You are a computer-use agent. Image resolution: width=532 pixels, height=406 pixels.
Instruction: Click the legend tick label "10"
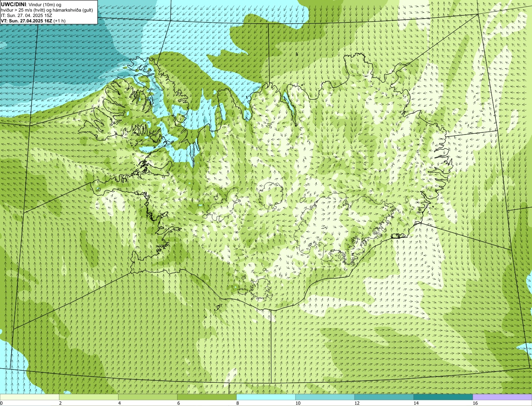pyautogui.click(x=298, y=403)
